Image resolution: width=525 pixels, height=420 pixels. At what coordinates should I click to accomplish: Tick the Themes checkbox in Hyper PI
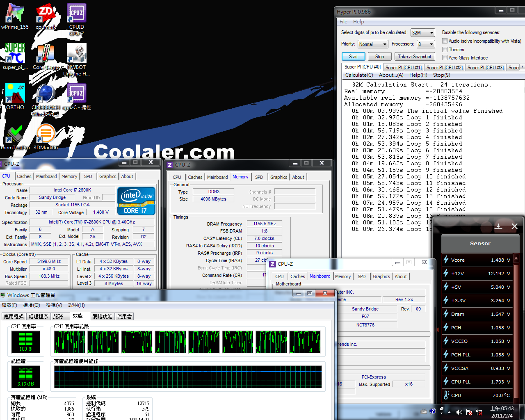[445, 50]
